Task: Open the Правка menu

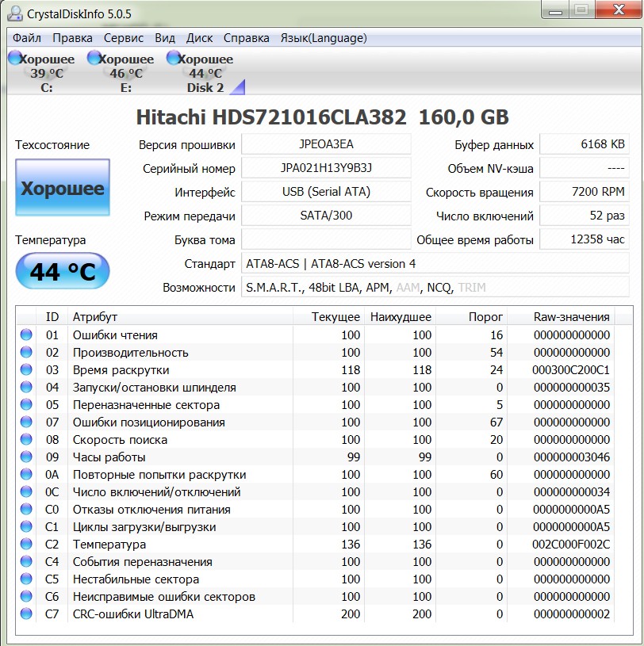Action: [72, 38]
